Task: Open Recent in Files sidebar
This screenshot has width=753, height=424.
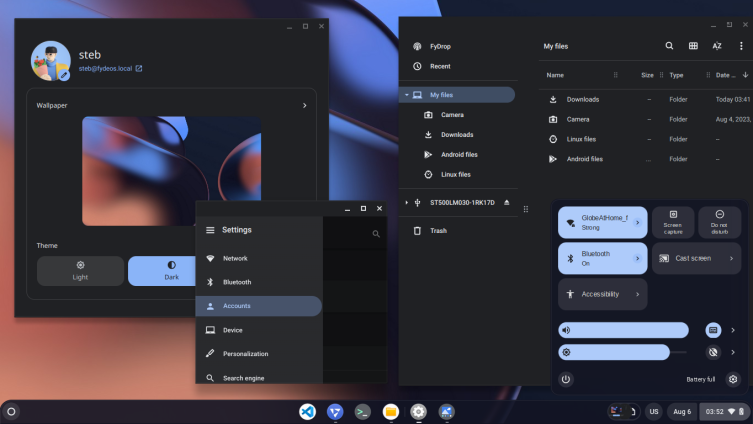Action: tap(457, 66)
